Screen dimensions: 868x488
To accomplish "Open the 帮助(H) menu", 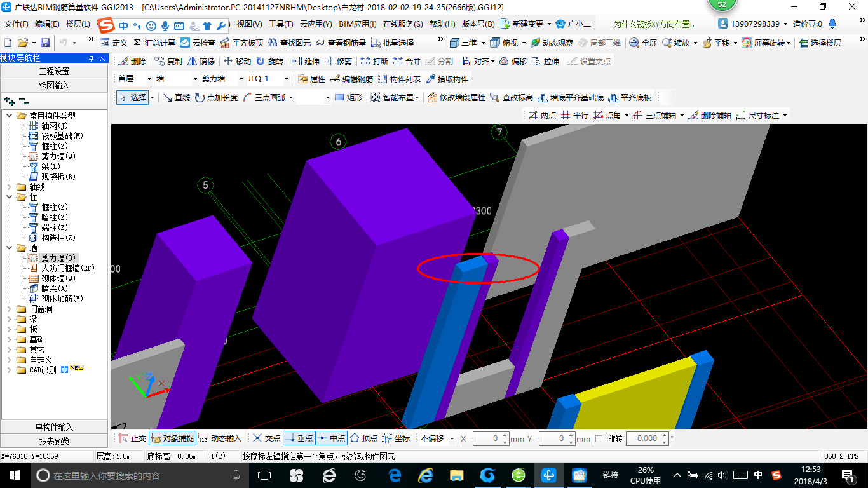I will pos(442,24).
